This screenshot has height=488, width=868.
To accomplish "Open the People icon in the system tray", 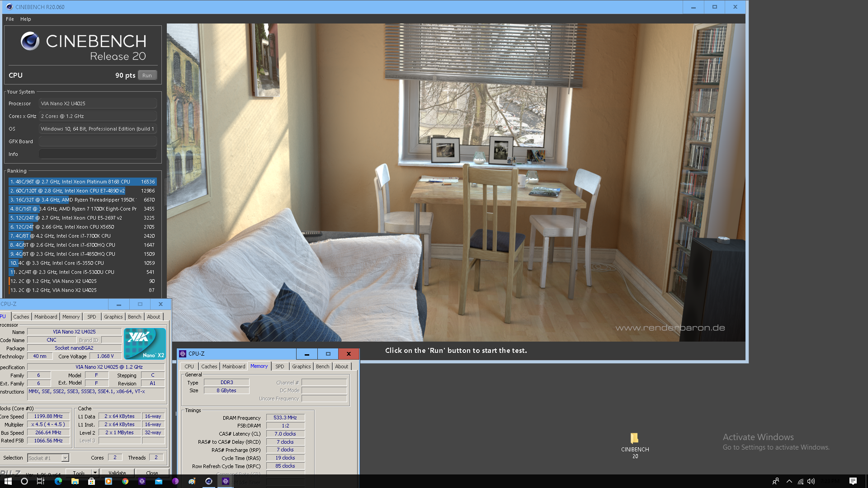I will pyautogui.click(x=776, y=481).
